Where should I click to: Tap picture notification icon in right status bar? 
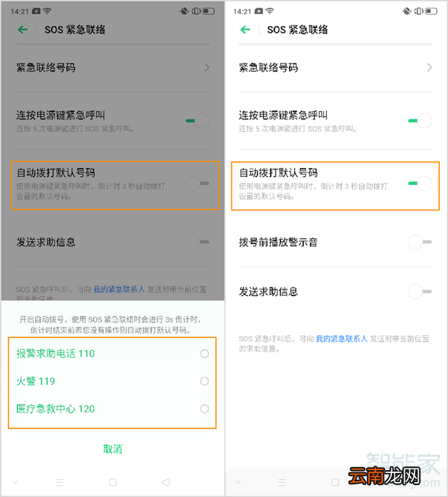[259, 11]
